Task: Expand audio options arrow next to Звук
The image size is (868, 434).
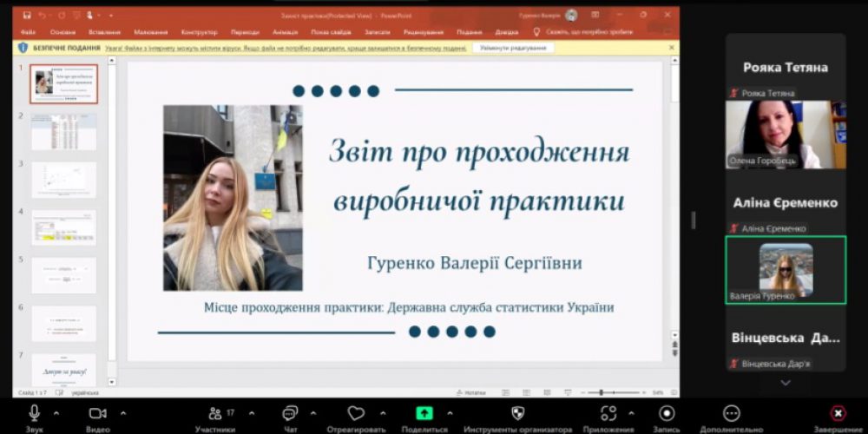Action: [57, 413]
